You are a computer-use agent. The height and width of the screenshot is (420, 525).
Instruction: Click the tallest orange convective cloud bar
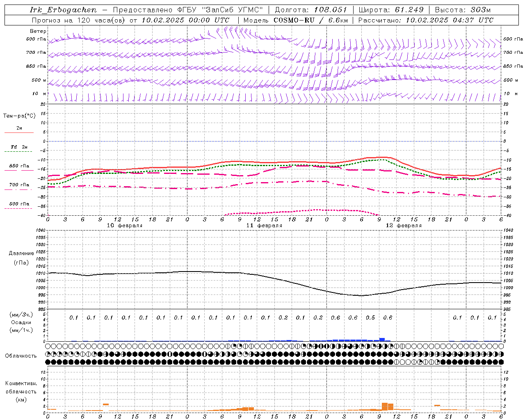[385, 406]
